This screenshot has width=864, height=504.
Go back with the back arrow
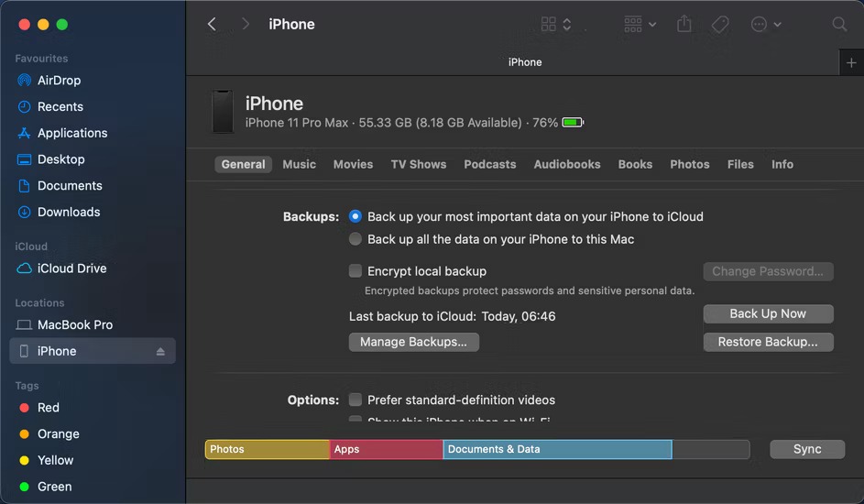pyautogui.click(x=212, y=25)
